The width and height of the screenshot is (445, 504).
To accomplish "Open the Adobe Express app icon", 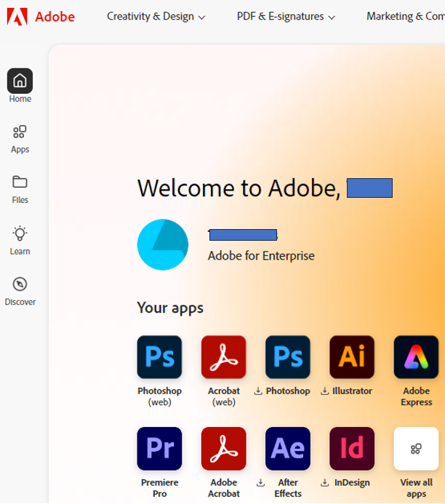I will [x=417, y=357].
